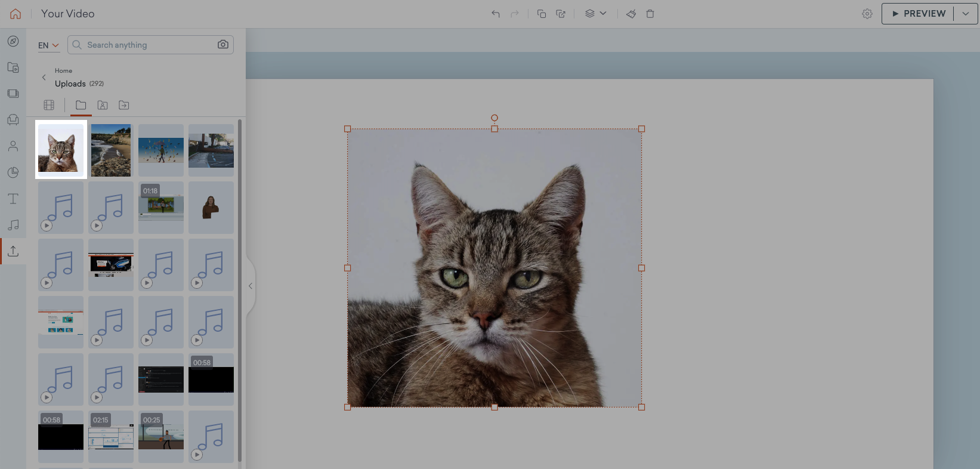Open the Characters person icon in sidebar

(13, 146)
